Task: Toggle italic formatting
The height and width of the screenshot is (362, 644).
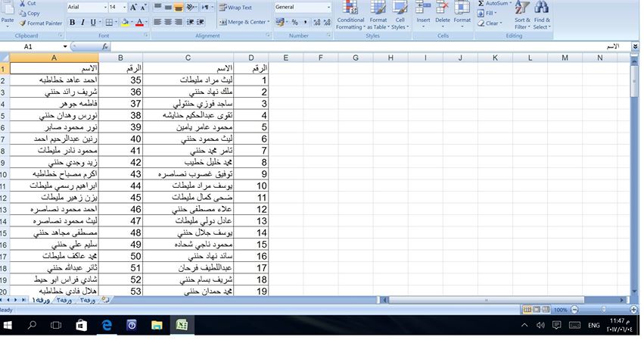Action: (x=82, y=23)
